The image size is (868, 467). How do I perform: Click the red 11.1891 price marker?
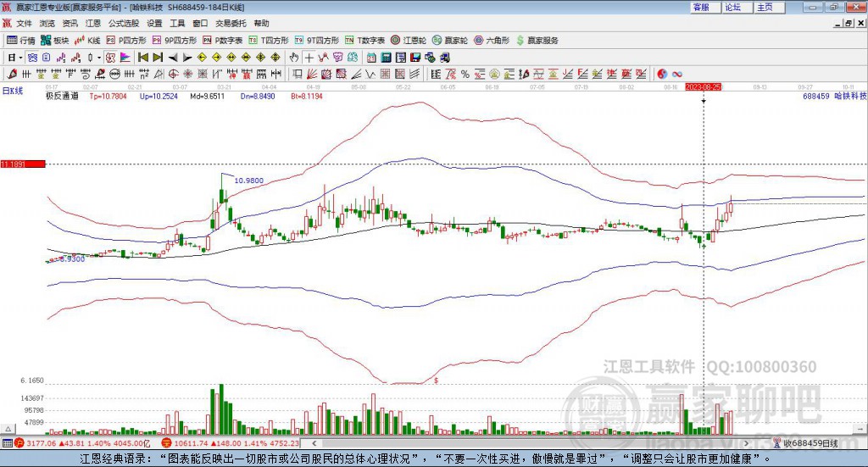(x=23, y=164)
